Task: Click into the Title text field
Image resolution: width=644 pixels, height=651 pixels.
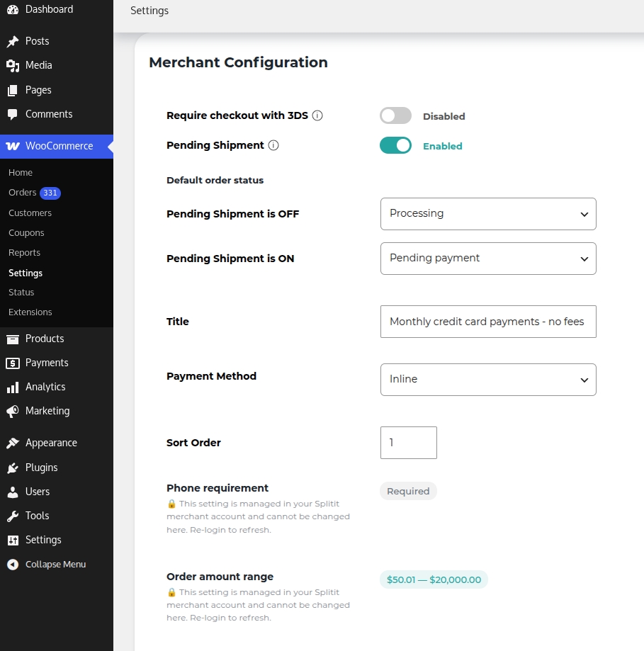Action: [x=488, y=322]
